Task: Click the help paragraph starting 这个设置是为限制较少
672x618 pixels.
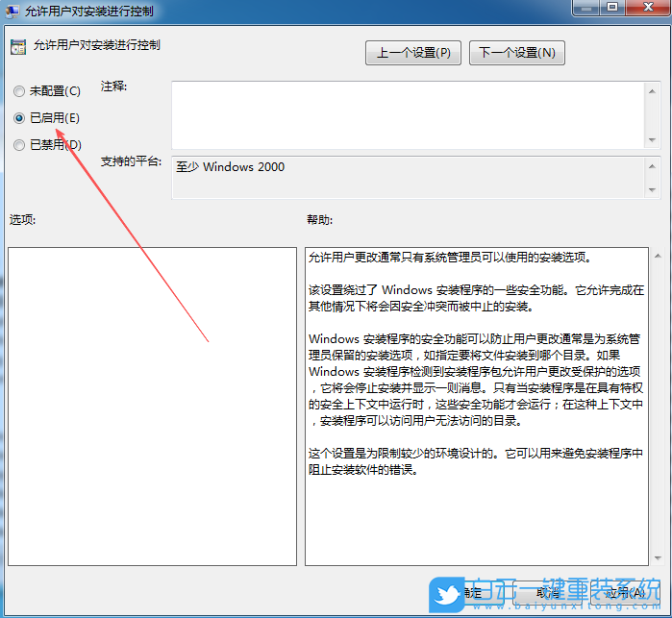Action: pos(476,461)
